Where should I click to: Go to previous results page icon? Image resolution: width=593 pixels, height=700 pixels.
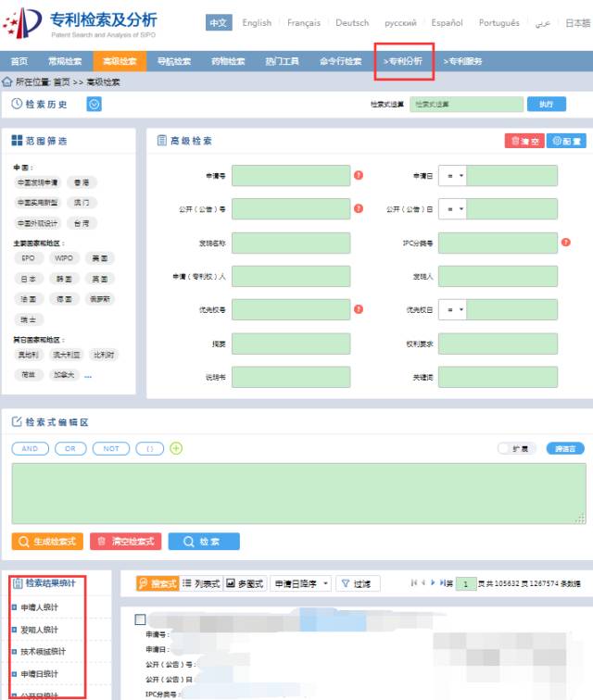(423, 582)
